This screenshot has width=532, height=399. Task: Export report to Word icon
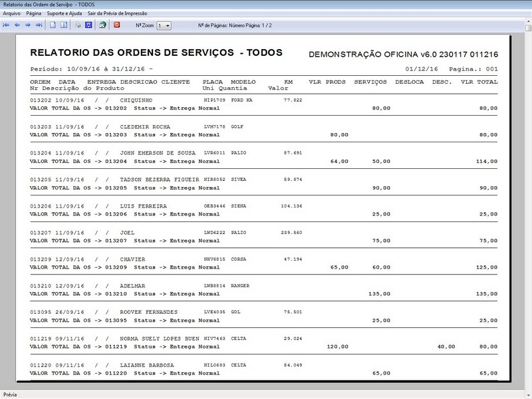pos(88,25)
